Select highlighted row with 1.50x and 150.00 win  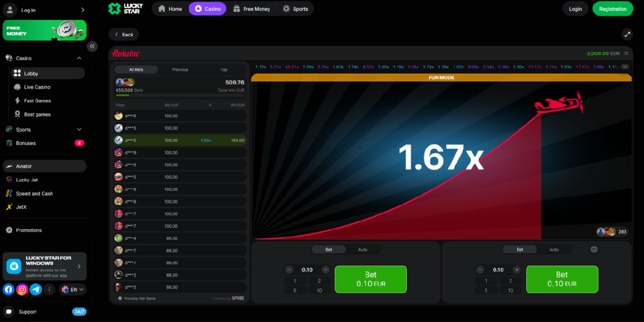[180, 140]
